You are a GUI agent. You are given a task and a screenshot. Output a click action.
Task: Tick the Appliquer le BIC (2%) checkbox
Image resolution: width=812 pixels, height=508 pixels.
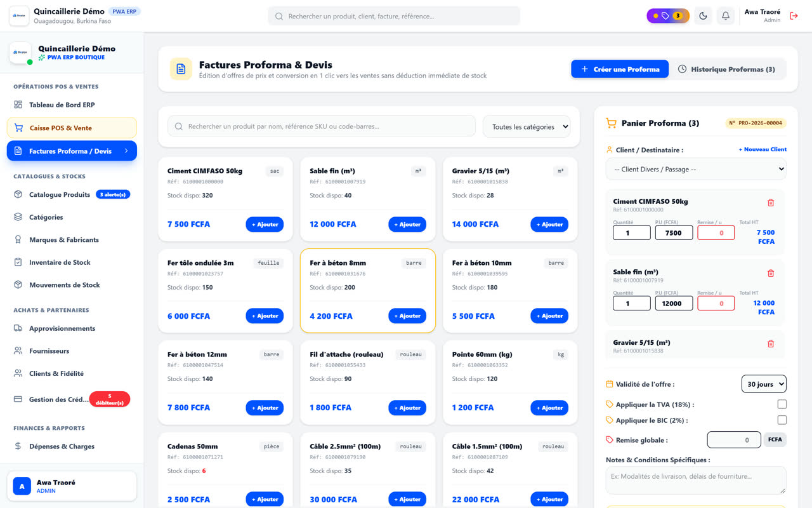tap(782, 420)
